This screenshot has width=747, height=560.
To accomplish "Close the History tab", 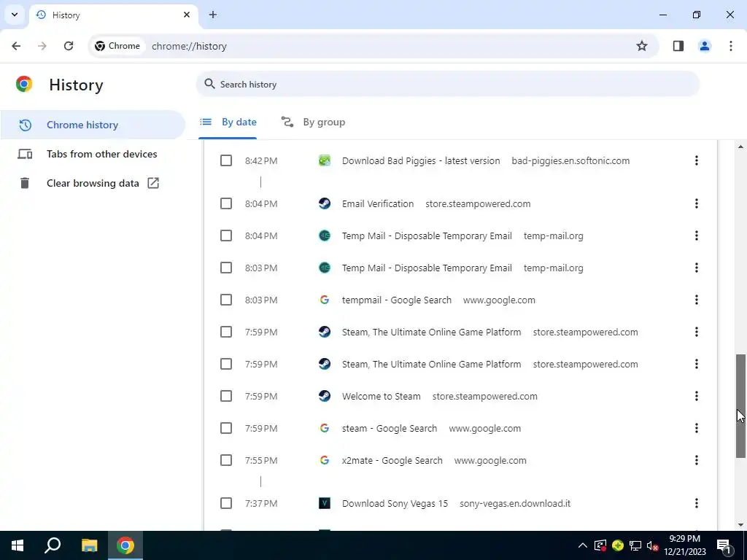I will coord(187,15).
